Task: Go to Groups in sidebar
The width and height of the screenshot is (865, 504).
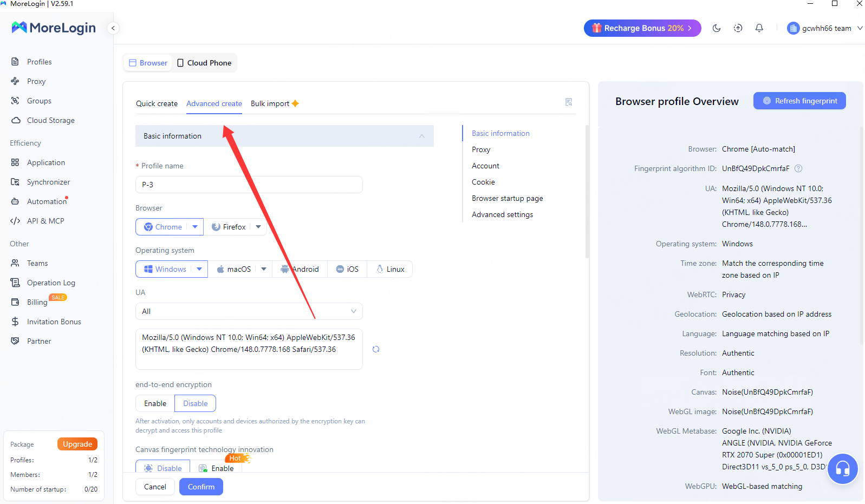Action: point(39,101)
